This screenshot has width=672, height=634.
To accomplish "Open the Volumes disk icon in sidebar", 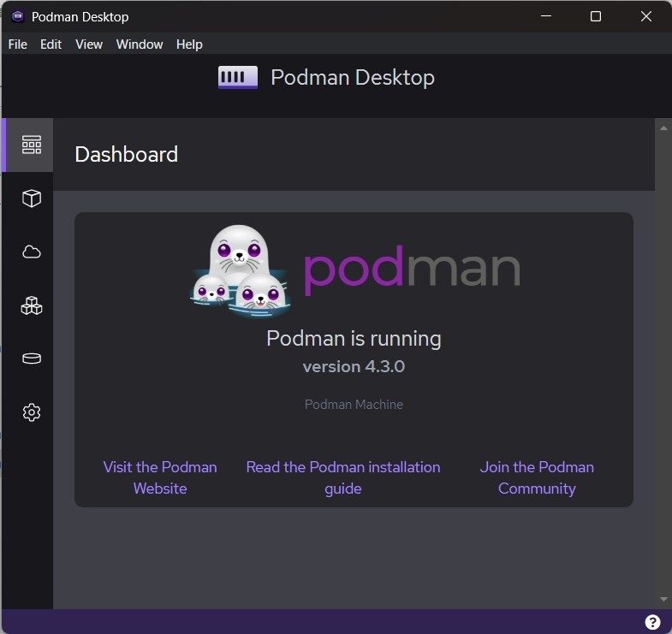I will 32,358.
